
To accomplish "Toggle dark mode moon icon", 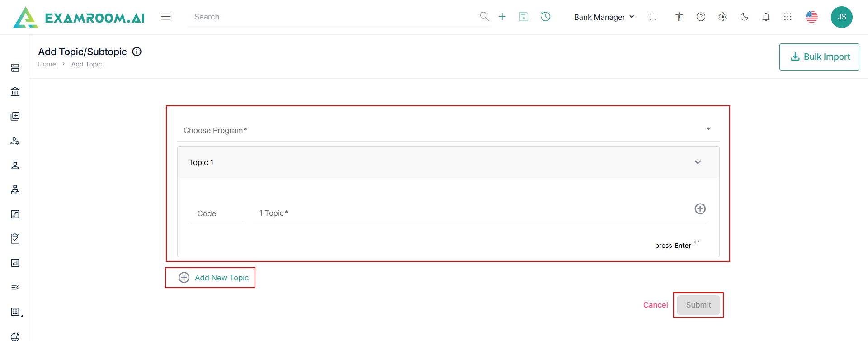I will (744, 17).
